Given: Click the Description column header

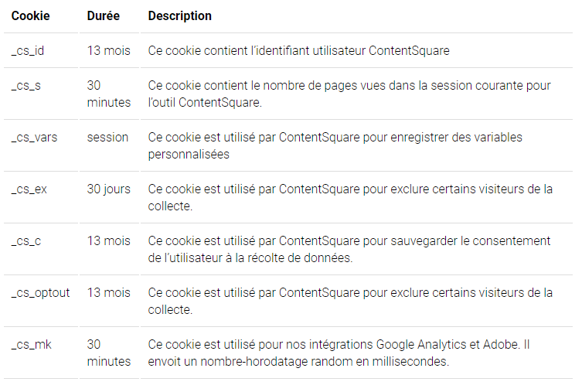Looking at the screenshot, I should (179, 16).
